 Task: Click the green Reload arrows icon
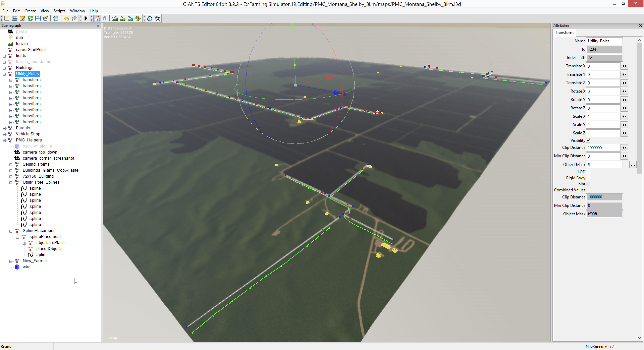30,18
